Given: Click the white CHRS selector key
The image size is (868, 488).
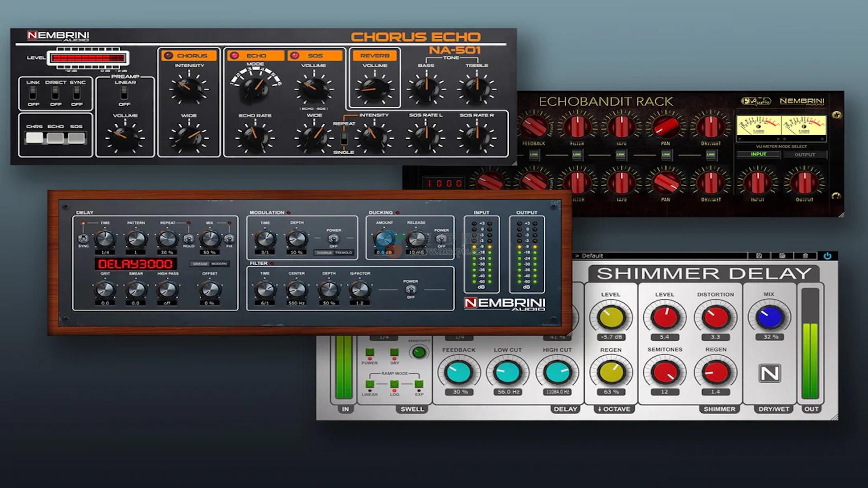Looking at the screenshot, I should [34, 138].
